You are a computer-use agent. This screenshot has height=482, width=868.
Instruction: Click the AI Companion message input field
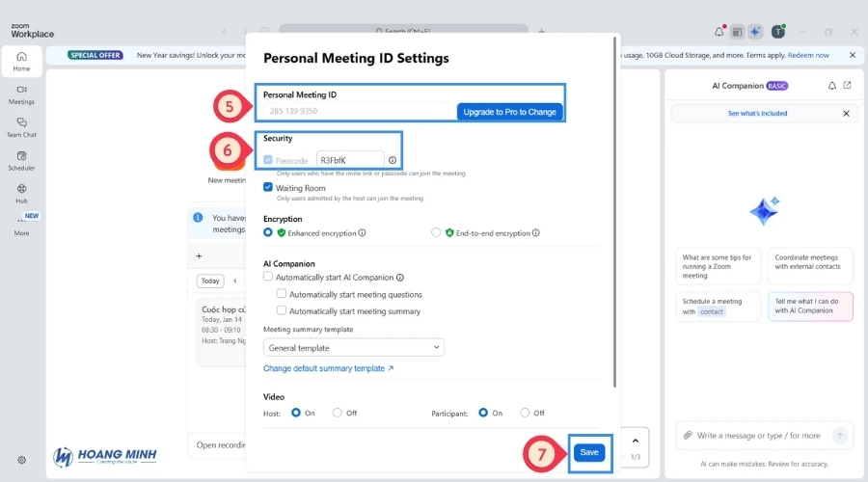click(x=757, y=436)
